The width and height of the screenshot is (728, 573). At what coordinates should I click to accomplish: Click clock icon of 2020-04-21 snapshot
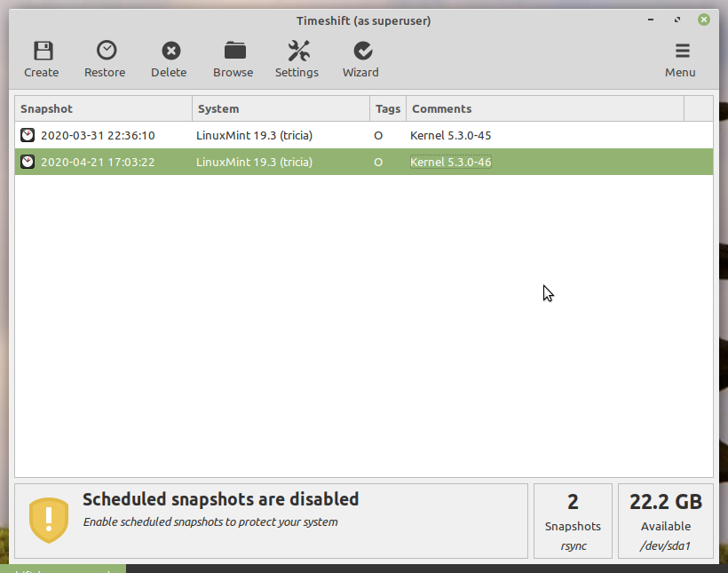[x=28, y=162]
